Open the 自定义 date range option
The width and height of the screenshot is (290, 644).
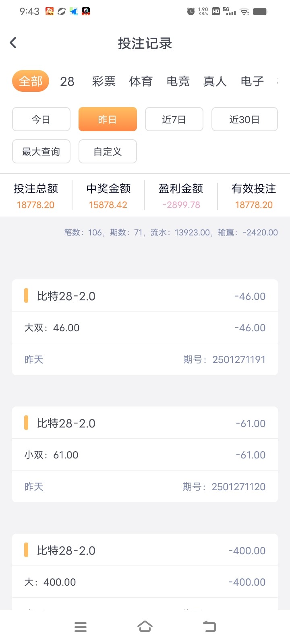point(108,151)
